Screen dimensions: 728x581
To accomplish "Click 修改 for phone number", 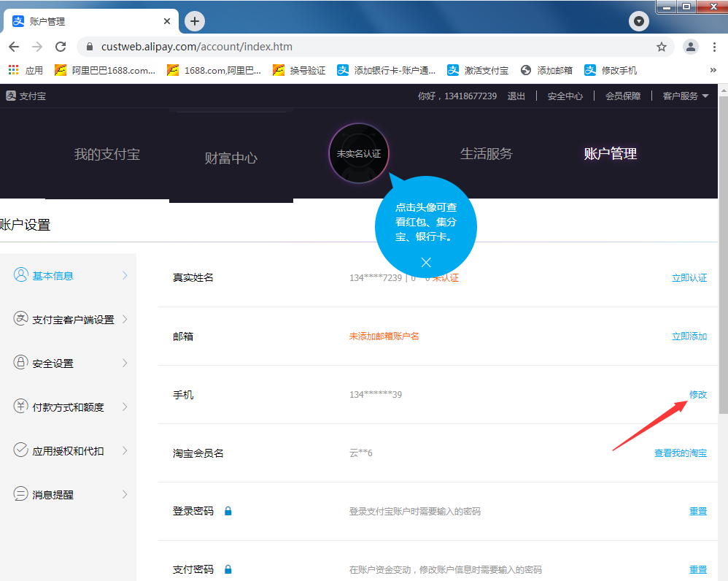I will 698,394.
